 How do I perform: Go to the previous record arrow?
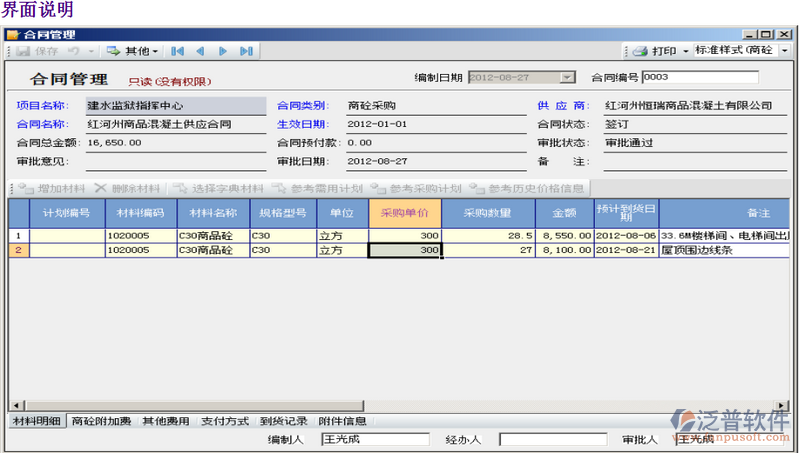coord(200,51)
